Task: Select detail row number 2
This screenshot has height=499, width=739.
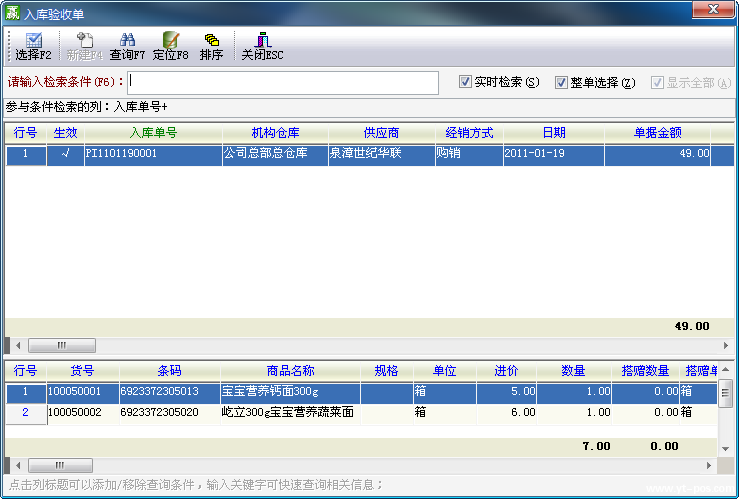Action: point(25,413)
